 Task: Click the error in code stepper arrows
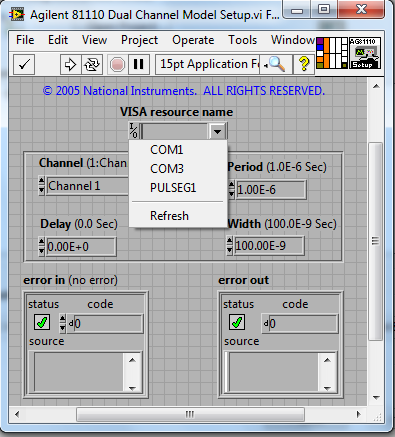point(62,323)
